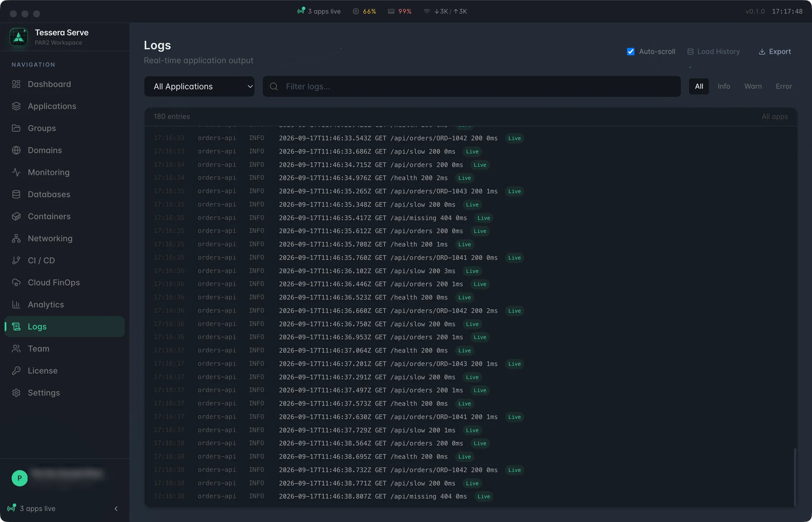Viewport: 812px width, 522px height.
Task: Click the network throughput wifi indicator
Action: point(445,11)
